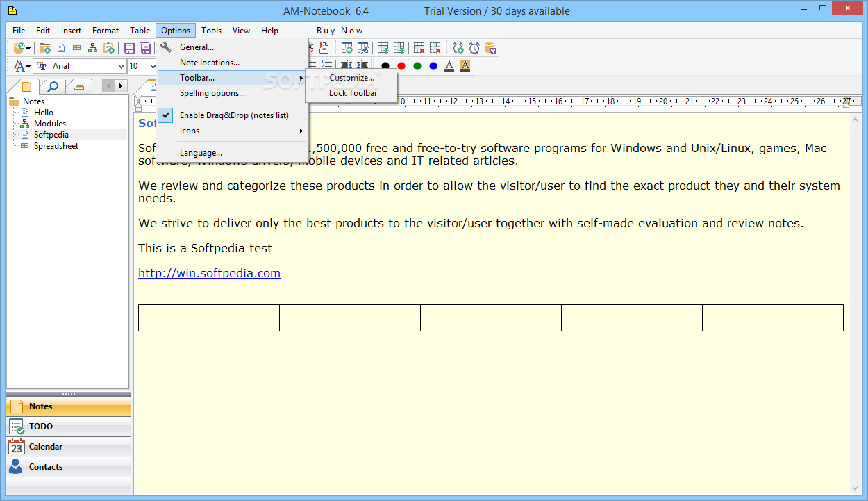Click the database backup save icon

coord(490,48)
